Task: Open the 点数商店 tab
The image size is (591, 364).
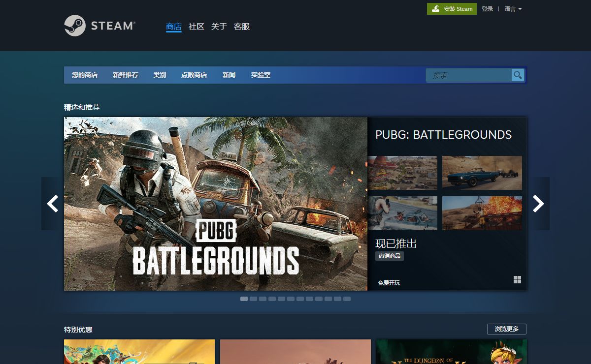Action: click(194, 75)
